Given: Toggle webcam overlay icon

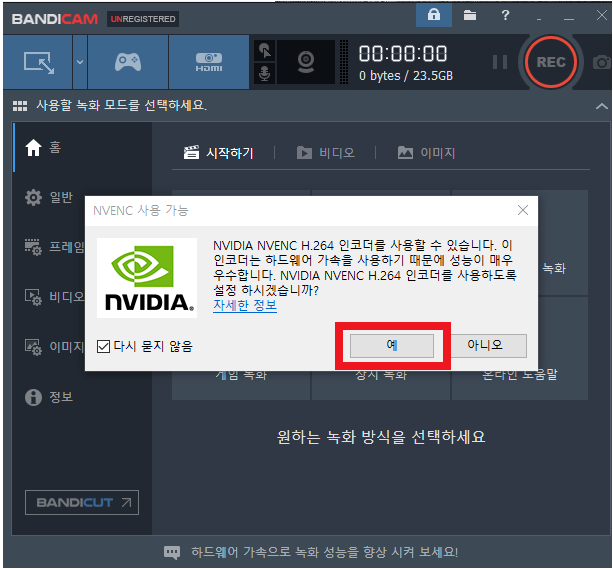Looking at the screenshot, I should click(x=306, y=62).
